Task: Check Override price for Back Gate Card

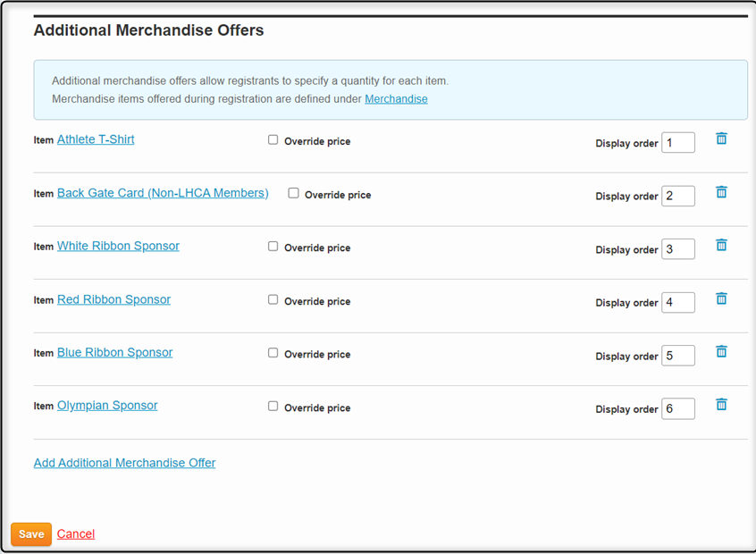Action: 293,193
